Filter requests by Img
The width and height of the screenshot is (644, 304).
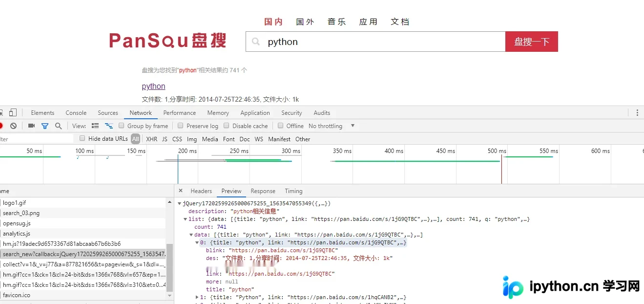coord(192,139)
